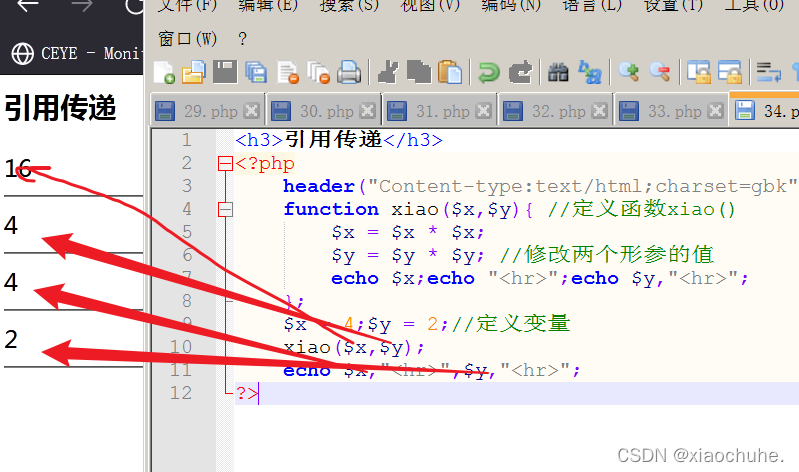The height and width of the screenshot is (472, 799).
Task: Click the New file toolbar icon
Action: (x=165, y=72)
